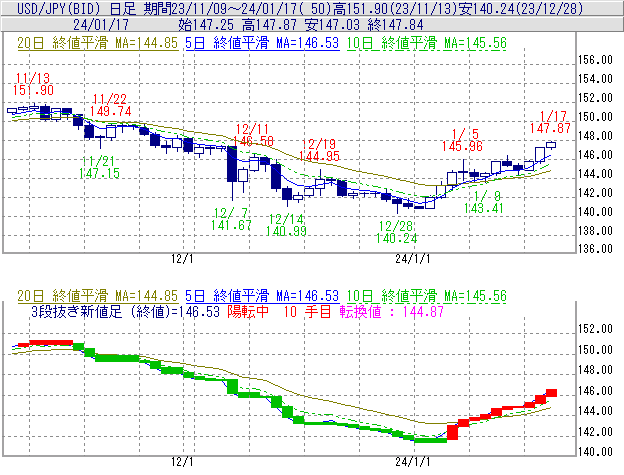The width and height of the screenshot is (624, 475).
Task: Select the 11/22 149.74 high label
Action: (x=111, y=105)
